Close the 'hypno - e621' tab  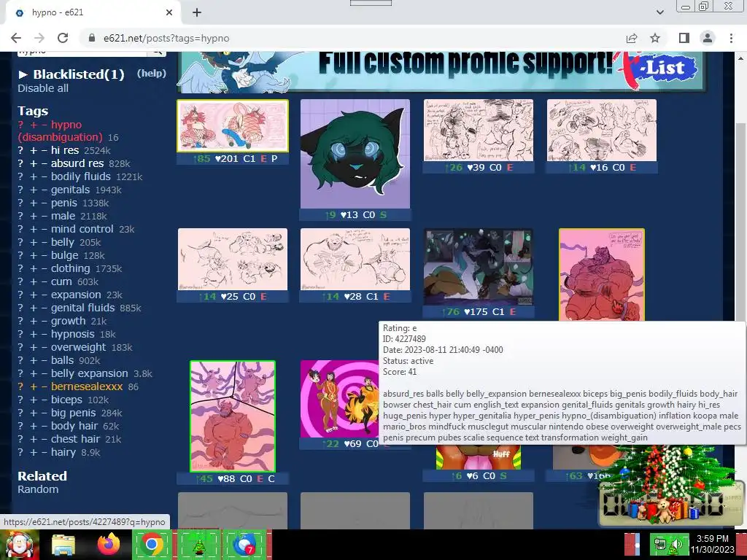pyautogui.click(x=169, y=12)
